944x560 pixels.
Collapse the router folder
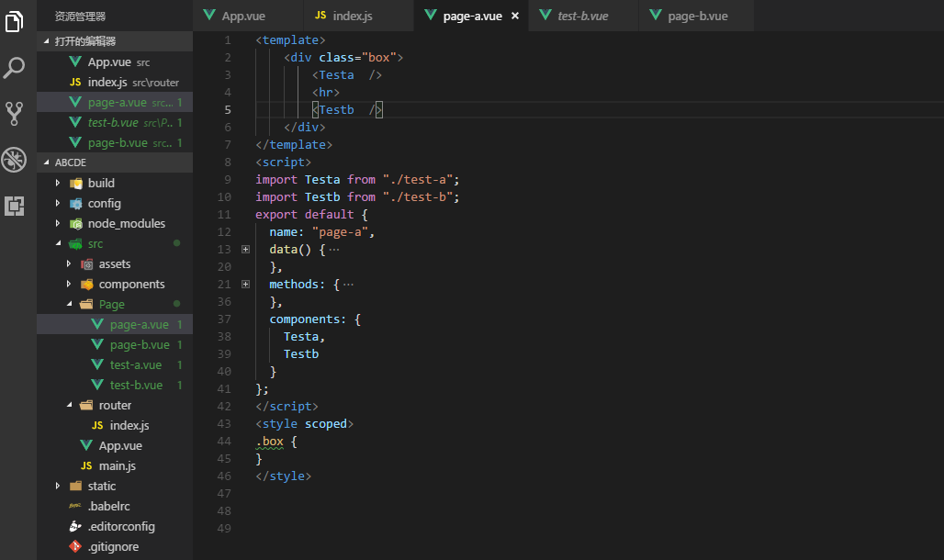coord(69,405)
